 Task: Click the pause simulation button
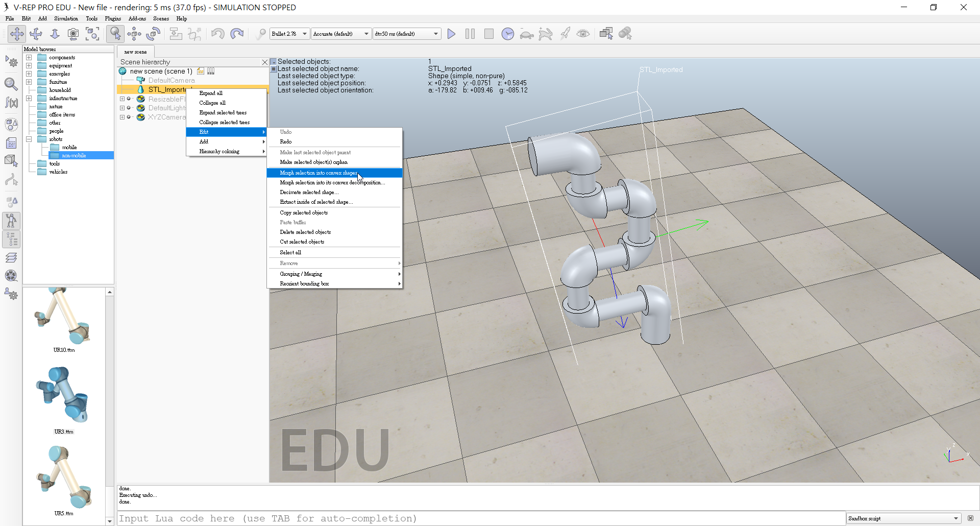[x=470, y=34]
